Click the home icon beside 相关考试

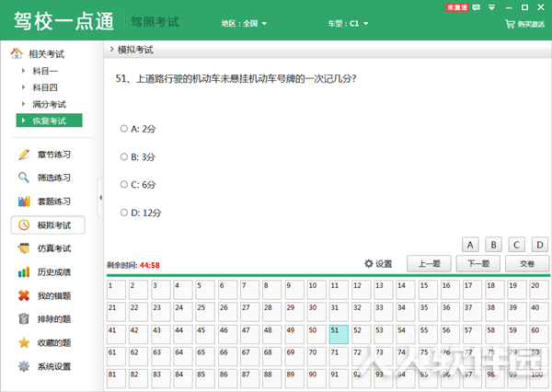click(17, 53)
